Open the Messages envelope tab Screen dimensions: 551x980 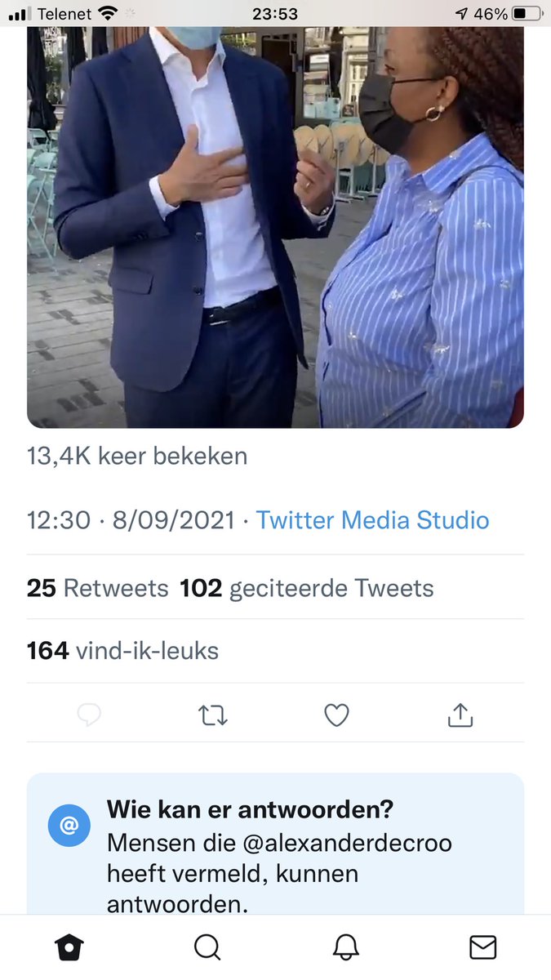483,947
